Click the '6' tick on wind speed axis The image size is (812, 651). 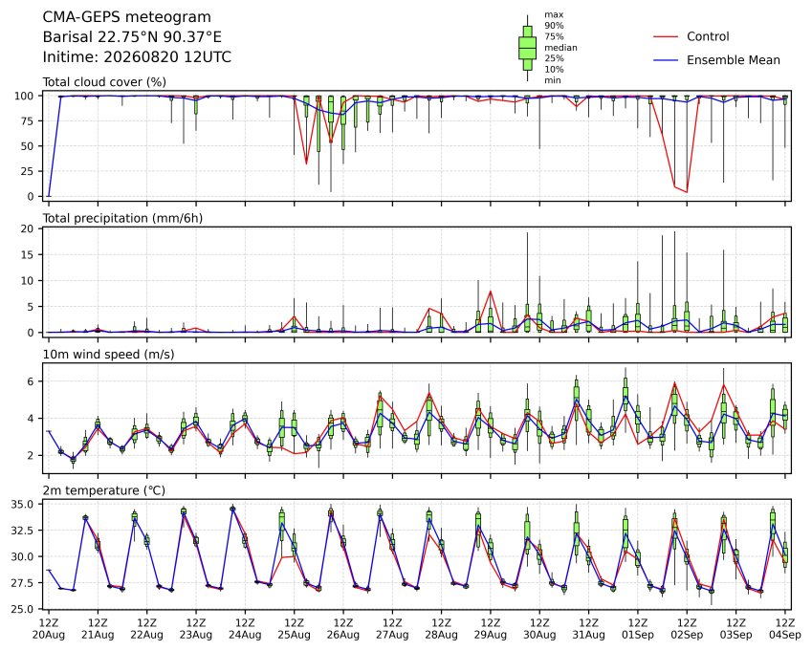(x=31, y=381)
